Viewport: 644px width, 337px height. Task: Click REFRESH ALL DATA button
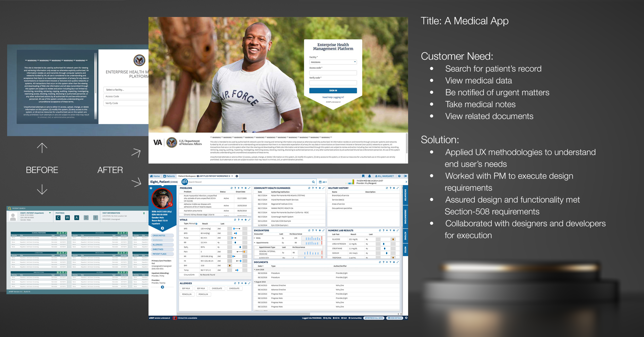tap(374, 318)
